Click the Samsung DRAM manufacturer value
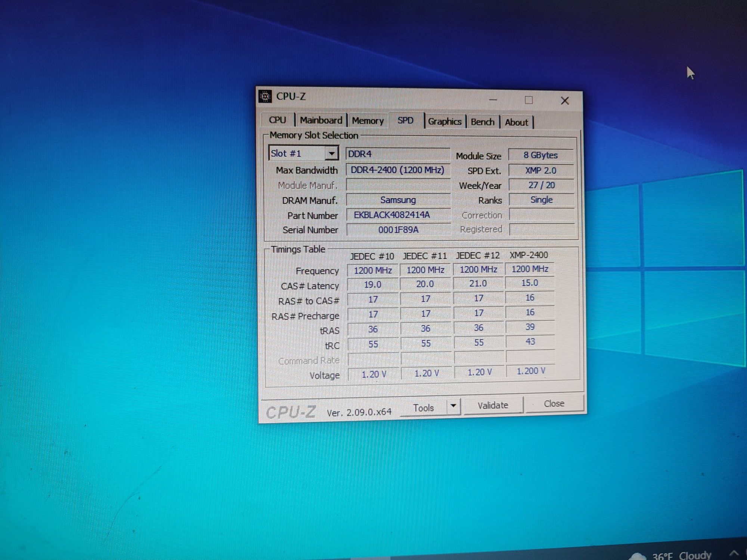 coord(398,200)
